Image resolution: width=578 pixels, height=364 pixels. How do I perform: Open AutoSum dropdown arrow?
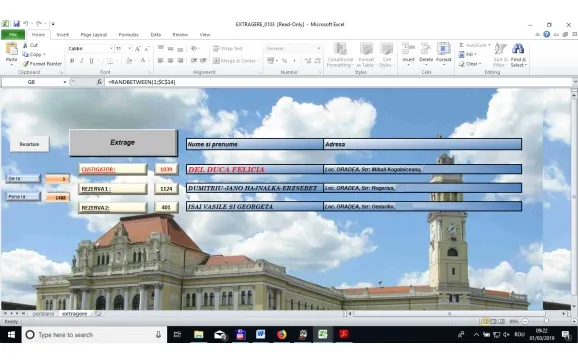489,45
